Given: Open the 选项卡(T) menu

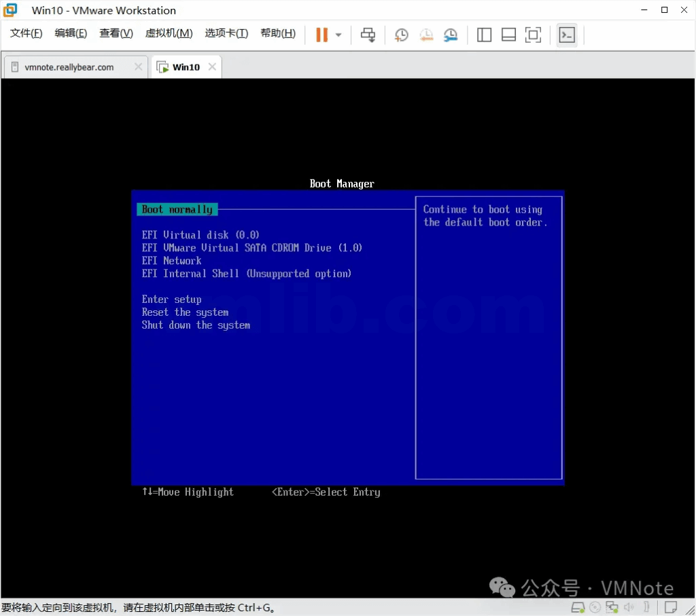Looking at the screenshot, I should (x=226, y=33).
